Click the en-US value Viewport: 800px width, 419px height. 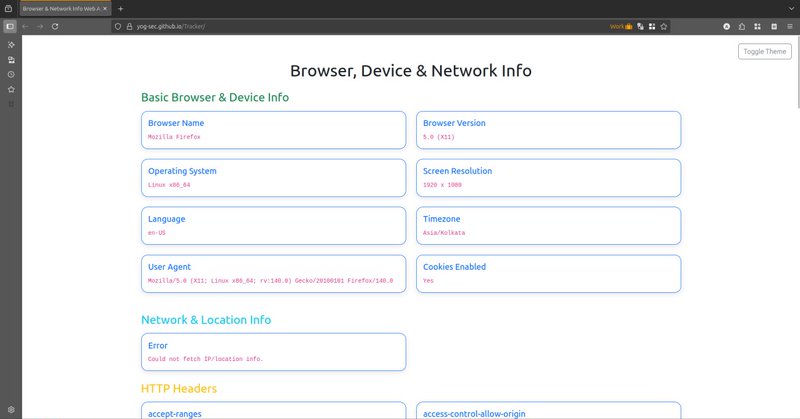point(157,233)
